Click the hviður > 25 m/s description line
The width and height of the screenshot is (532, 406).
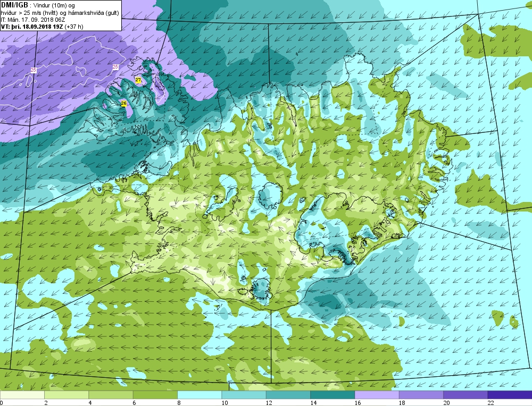tap(60, 13)
